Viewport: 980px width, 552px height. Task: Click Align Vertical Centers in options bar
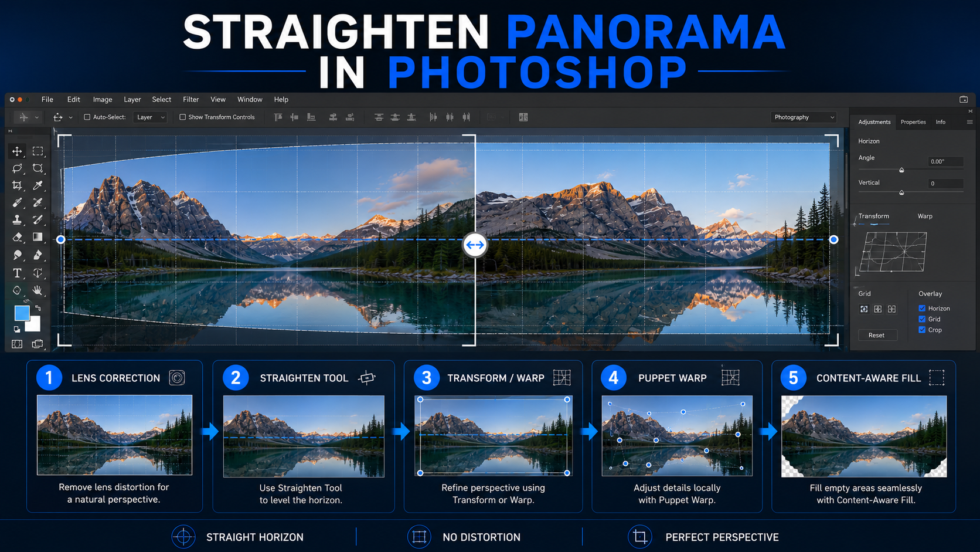pos(294,117)
